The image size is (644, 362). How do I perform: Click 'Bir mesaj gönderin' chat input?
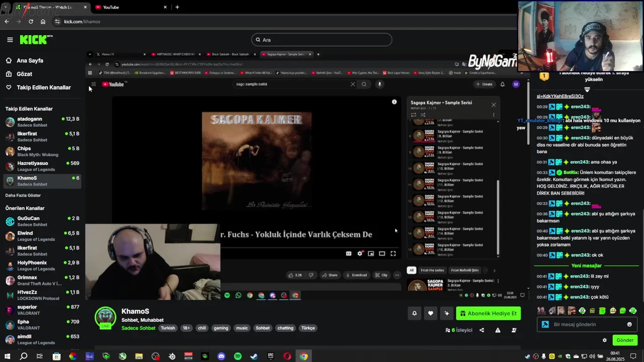[x=586, y=324]
